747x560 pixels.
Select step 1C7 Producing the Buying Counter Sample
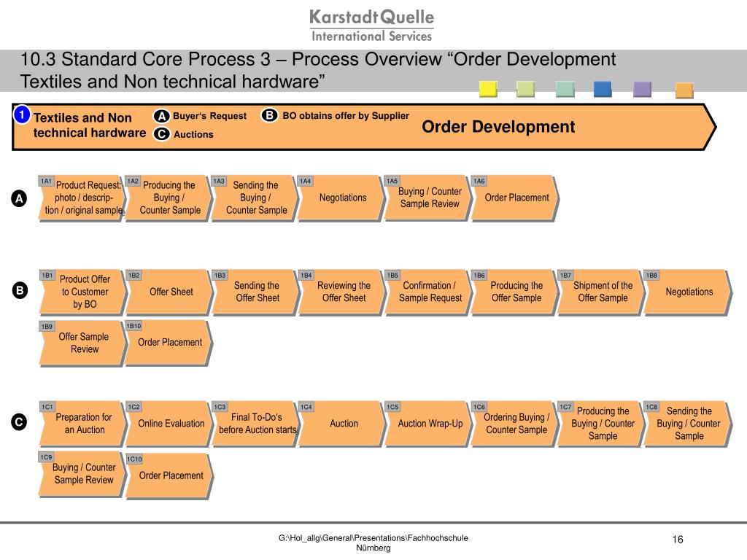pyautogui.click(x=601, y=424)
